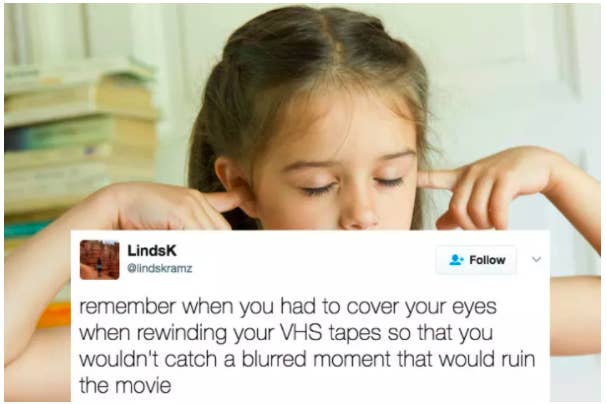Open the LindsK display name link
Image resolution: width=606 pixels, height=404 pixels.
click(x=152, y=251)
